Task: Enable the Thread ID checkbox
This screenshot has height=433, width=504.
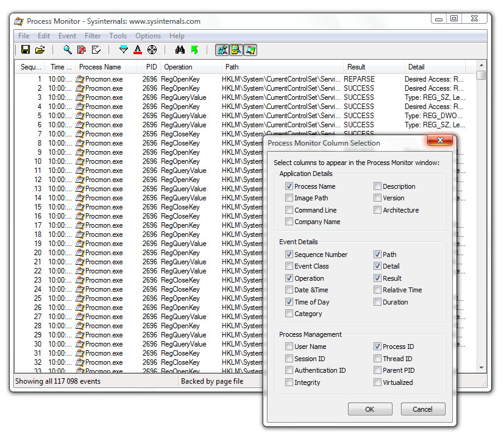Action: tap(377, 359)
